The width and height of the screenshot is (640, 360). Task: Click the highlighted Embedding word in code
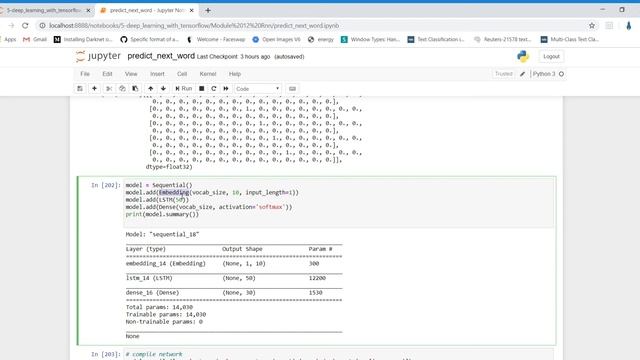point(174,192)
